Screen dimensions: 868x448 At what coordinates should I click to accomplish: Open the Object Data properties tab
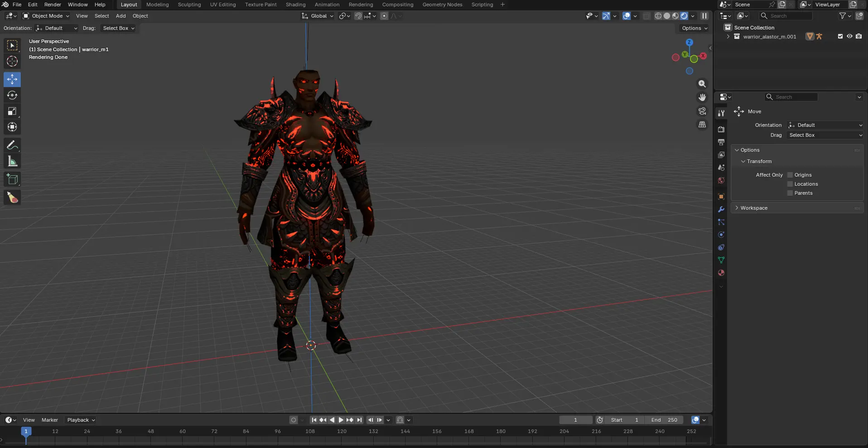click(721, 260)
